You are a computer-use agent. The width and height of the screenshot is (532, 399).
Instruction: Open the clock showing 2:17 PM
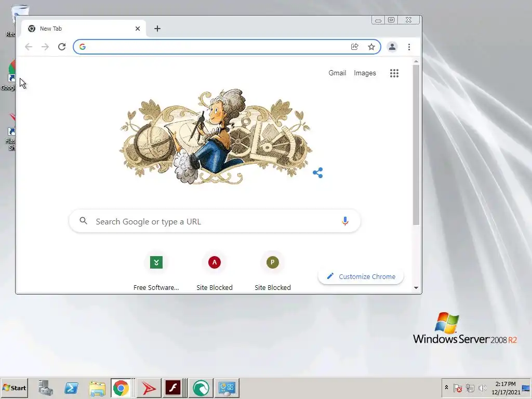[506, 388]
